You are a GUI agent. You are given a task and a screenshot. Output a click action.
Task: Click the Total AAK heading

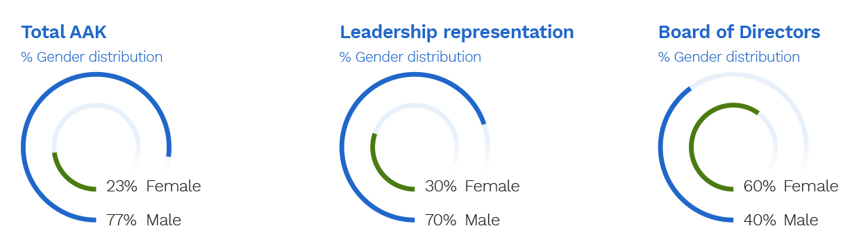(64, 32)
